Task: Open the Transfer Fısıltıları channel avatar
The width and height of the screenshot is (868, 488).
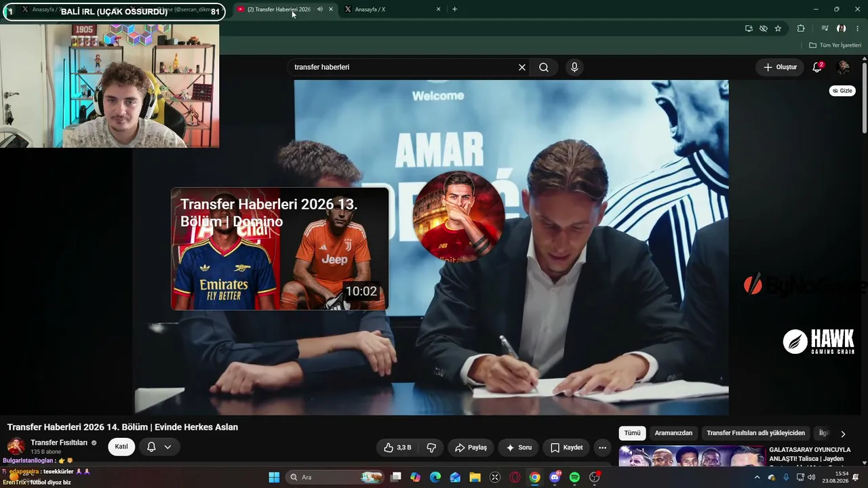Action: 16,447
